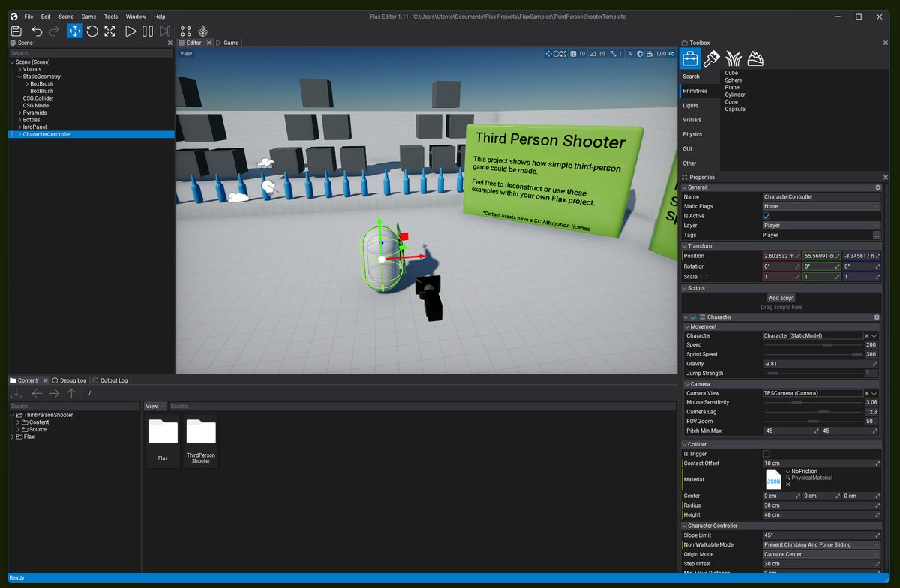Screen dimensions: 900x588
Task: Open the Tools menu
Action: pyautogui.click(x=111, y=16)
